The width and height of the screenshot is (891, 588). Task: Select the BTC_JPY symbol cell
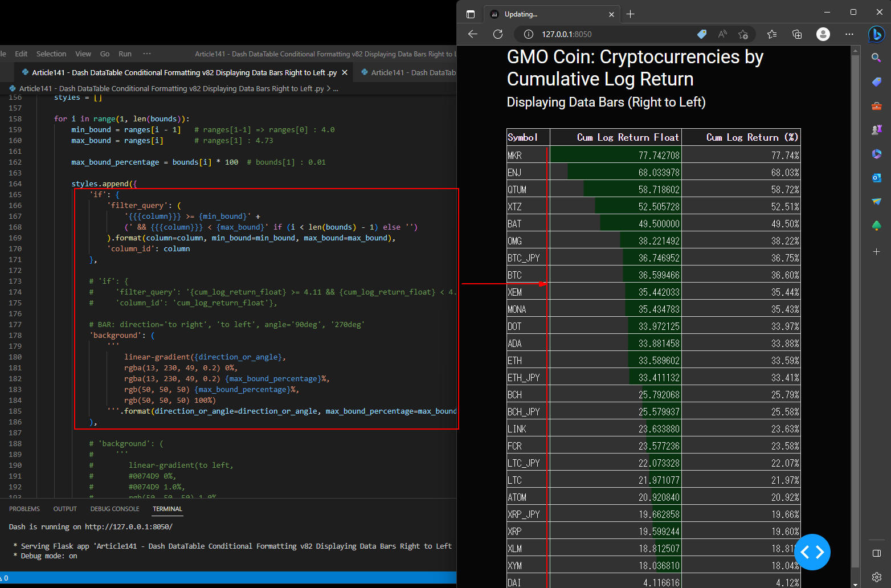click(x=528, y=258)
